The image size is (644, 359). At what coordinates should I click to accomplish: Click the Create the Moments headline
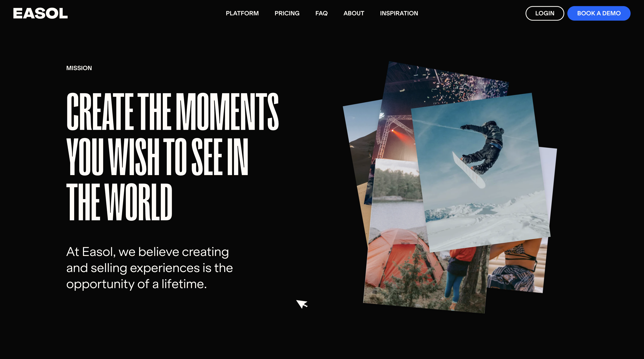click(172, 157)
